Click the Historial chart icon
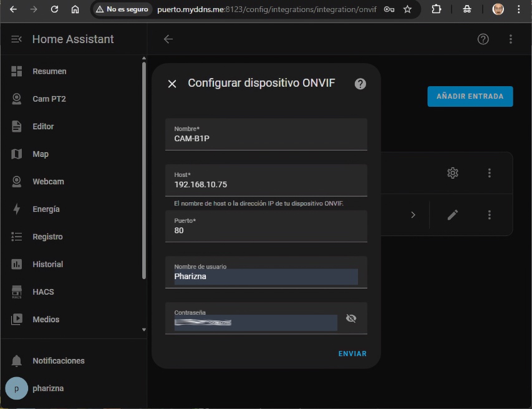 [x=16, y=264]
